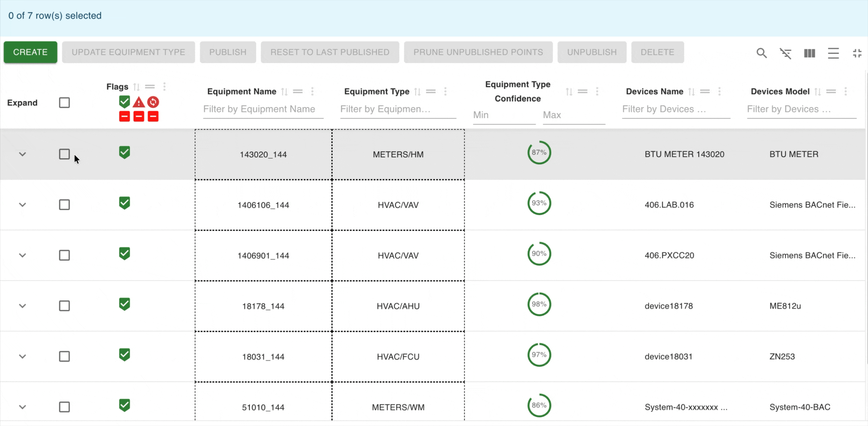This screenshot has height=426, width=868.
Task: Expand row 18031_144 details
Action: [22, 356]
